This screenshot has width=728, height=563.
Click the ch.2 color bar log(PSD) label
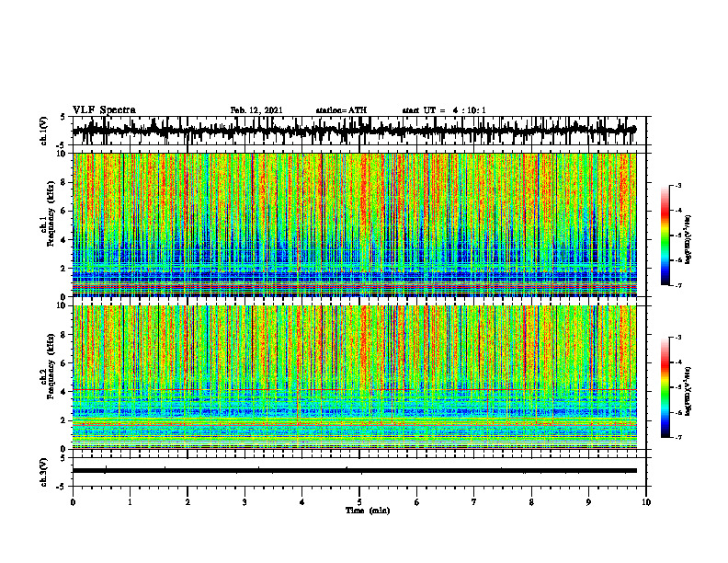[x=688, y=391]
